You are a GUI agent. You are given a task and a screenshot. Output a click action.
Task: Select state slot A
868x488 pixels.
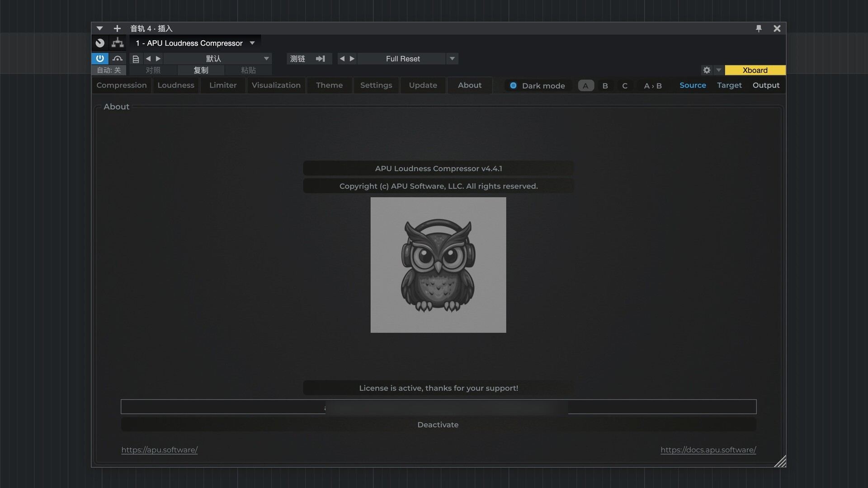point(585,86)
